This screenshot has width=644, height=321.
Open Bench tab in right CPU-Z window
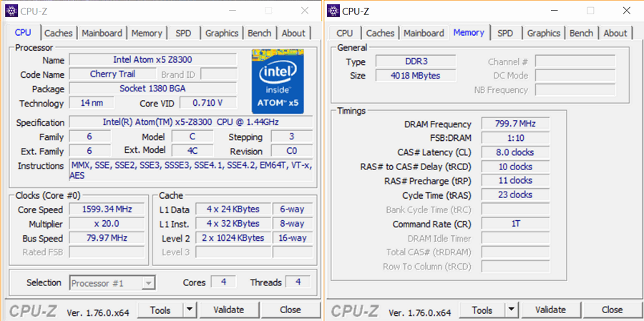[x=582, y=34]
